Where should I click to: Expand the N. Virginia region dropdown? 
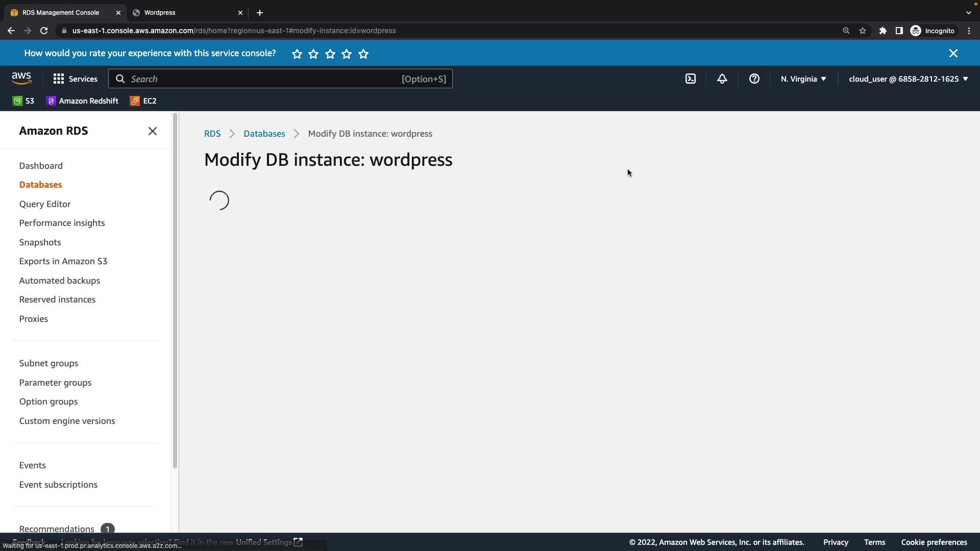coord(803,79)
